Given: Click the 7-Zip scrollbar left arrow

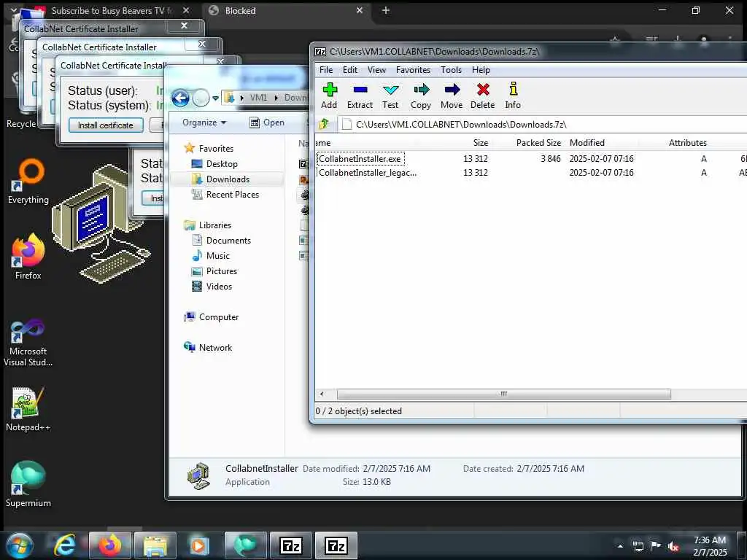Looking at the screenshot, I should [x=322, y=394].
